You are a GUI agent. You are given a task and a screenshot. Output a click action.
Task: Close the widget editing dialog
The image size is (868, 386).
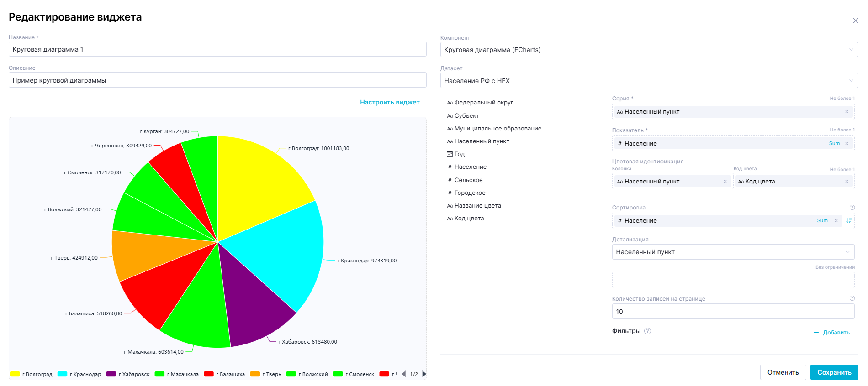(x=855, y=21)
